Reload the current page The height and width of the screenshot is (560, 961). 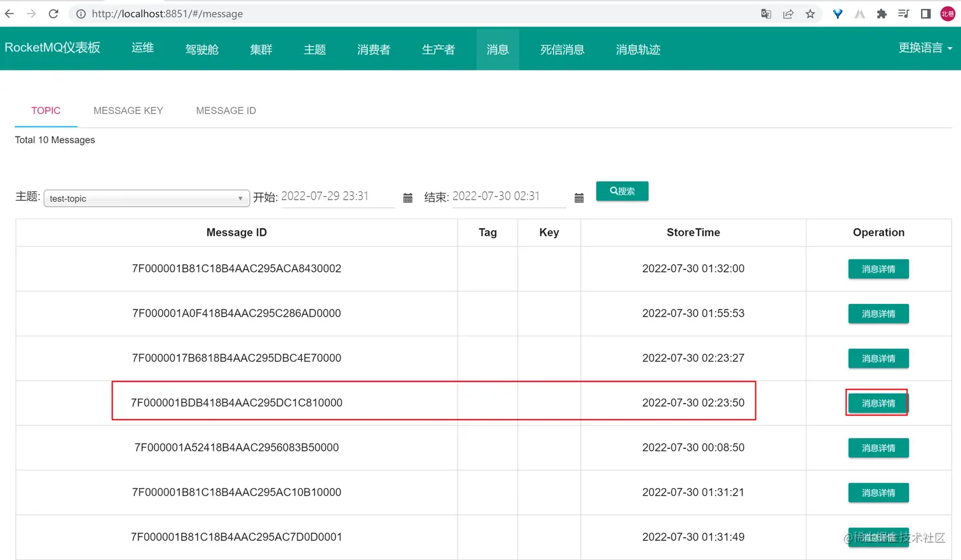pyautogui.click(x=53, y=13)
